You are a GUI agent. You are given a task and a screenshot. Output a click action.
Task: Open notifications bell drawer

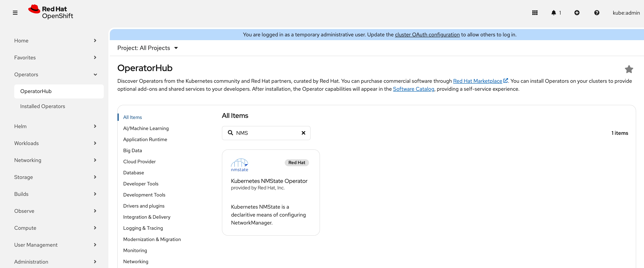[x=556, y=13]
